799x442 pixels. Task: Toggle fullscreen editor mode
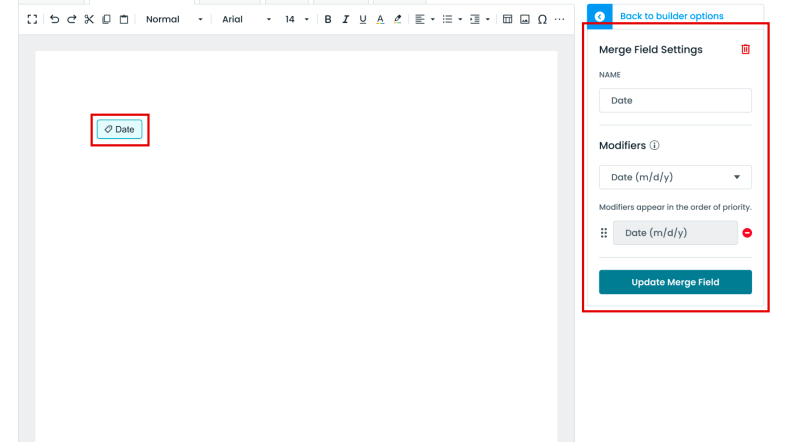32,19
